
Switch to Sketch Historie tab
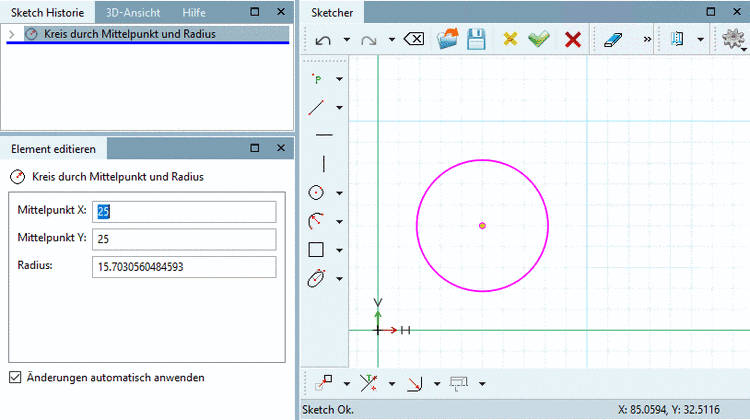47,12
